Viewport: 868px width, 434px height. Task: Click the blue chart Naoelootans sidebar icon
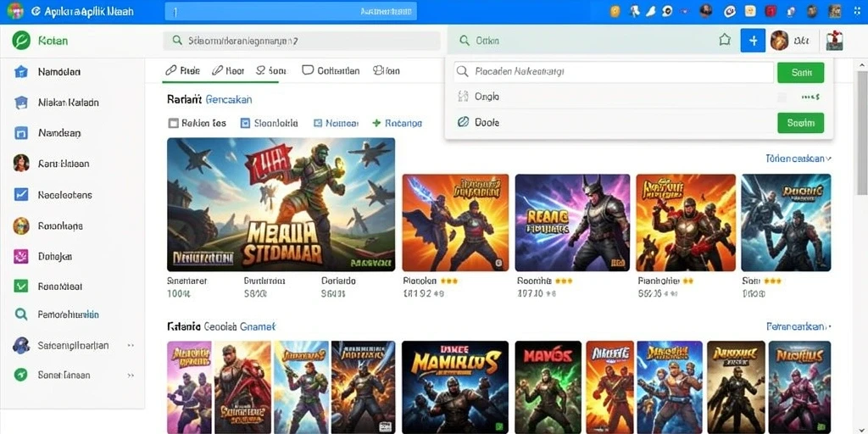point(21,194)
